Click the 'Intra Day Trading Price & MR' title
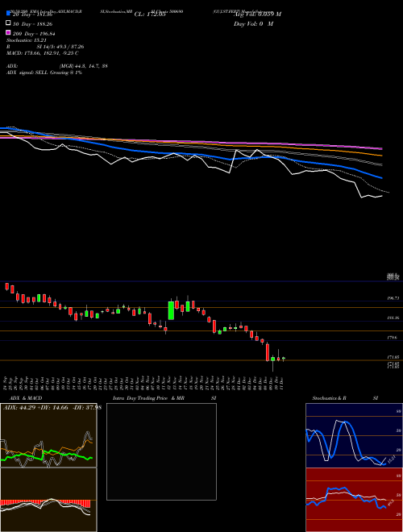This screenshot has width=403, height=532. (148, 398)
